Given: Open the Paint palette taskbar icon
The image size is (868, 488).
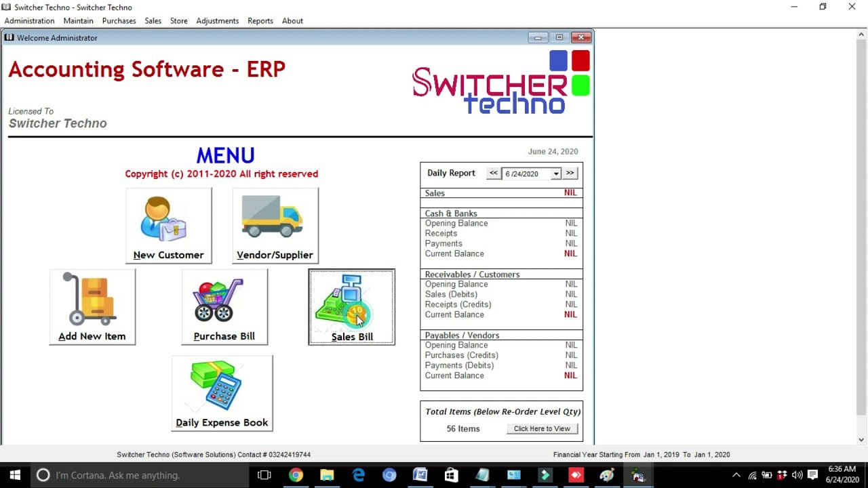Looking at the screenshot, I should 607,475.
